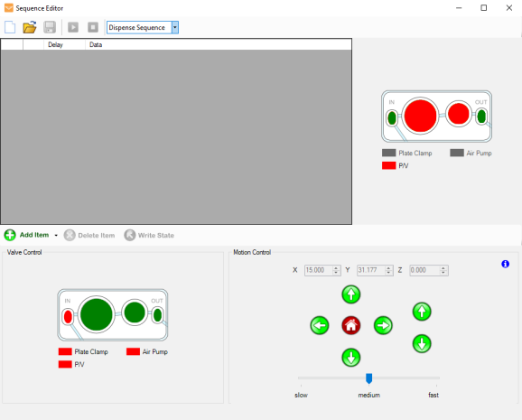522x420 pixels.
Task: Increase the Y position value
Action: (x=388, y=267)
